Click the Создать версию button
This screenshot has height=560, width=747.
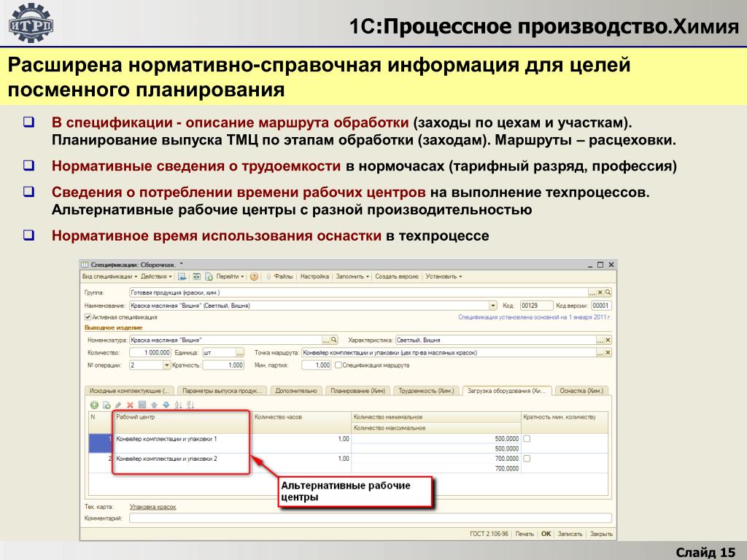397,276
